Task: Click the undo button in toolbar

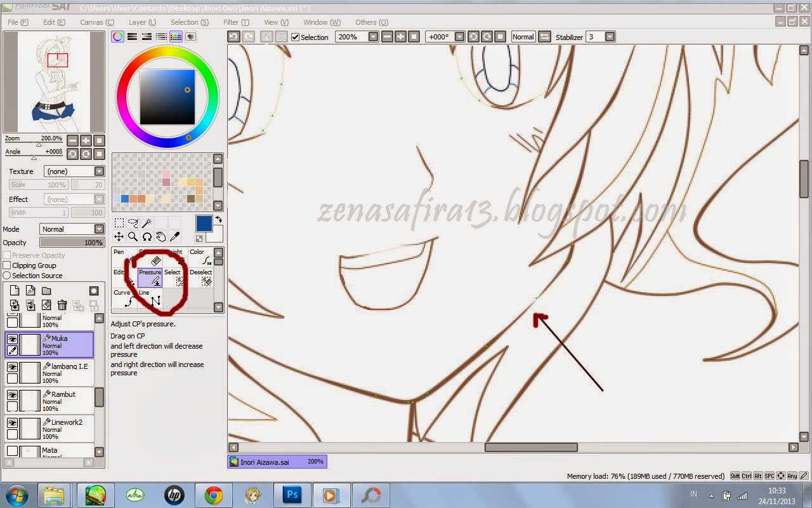Action: point(233,37)
